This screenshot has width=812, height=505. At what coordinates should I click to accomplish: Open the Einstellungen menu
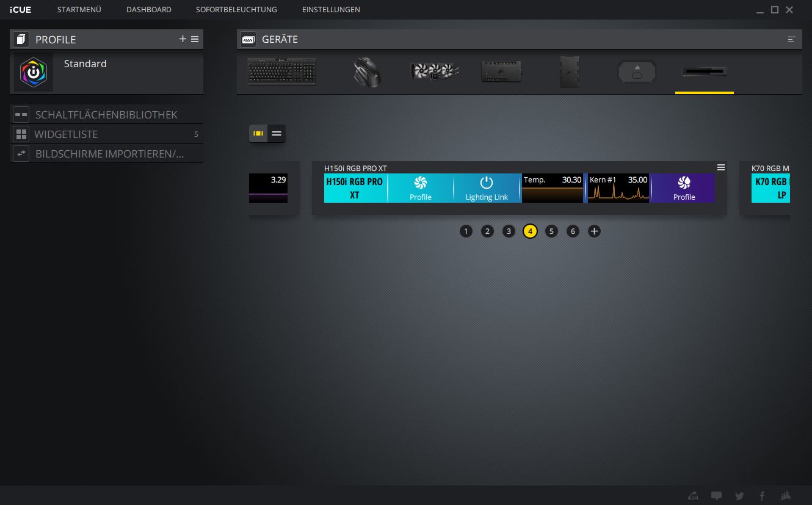click(330, 10)
